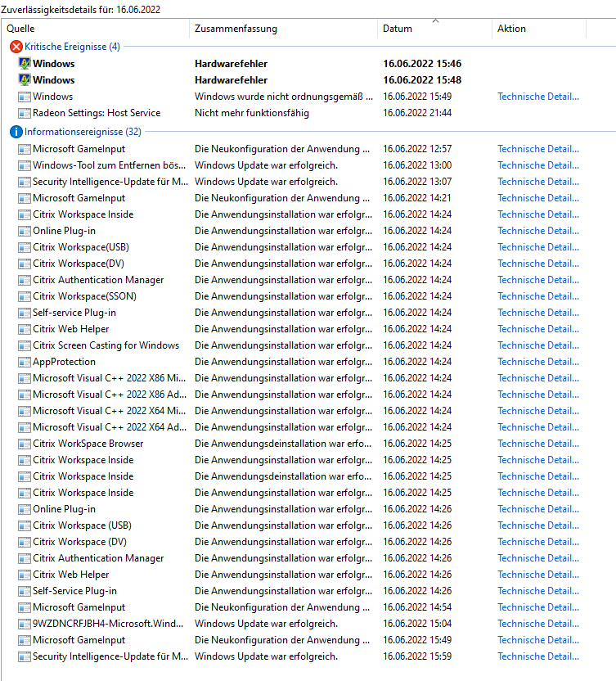Select 'Windows Update war erfolgreich.' at 13:00
This screenshot has width=616, height=681.
click(266, 165)
